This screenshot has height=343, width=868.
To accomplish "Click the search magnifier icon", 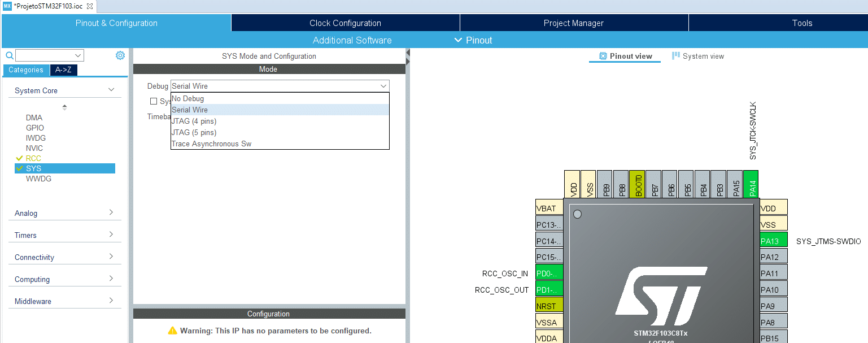I will 9,55.
